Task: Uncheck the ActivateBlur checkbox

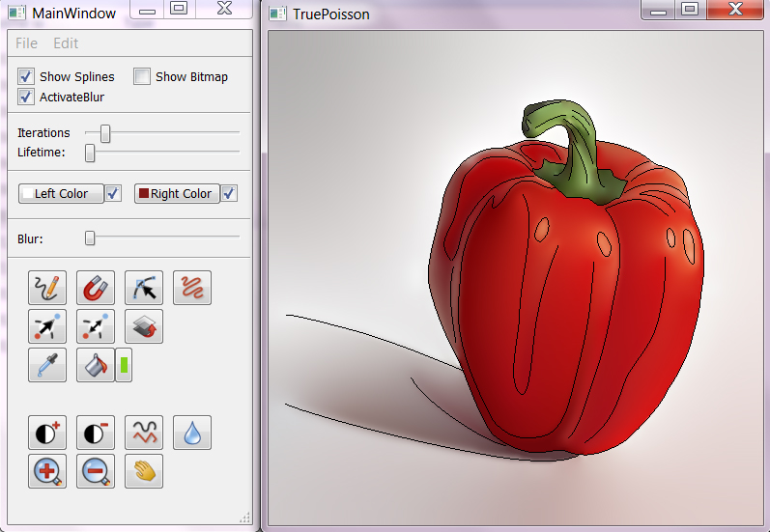Action: pos(26,97)
